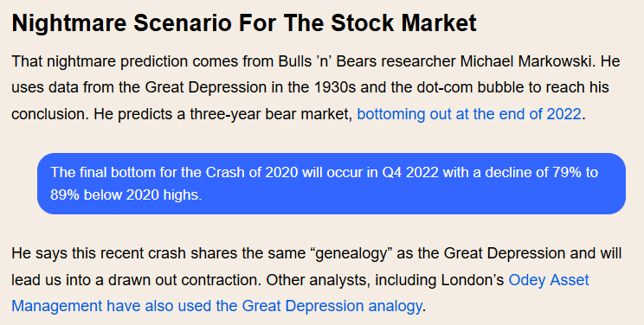644x325 pixels.
Task: Follow the 'Management have also used the Great Depression analogy' link
Action: point(216,306)
